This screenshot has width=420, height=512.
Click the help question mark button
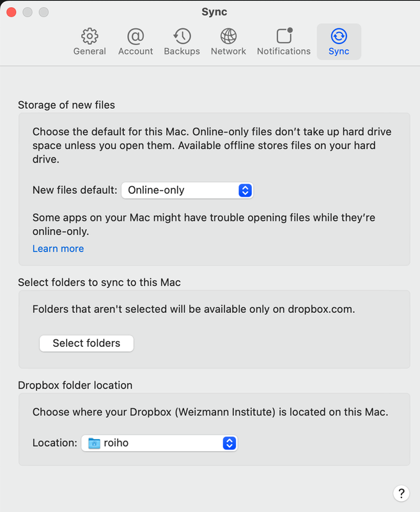[x=401, y=493]
